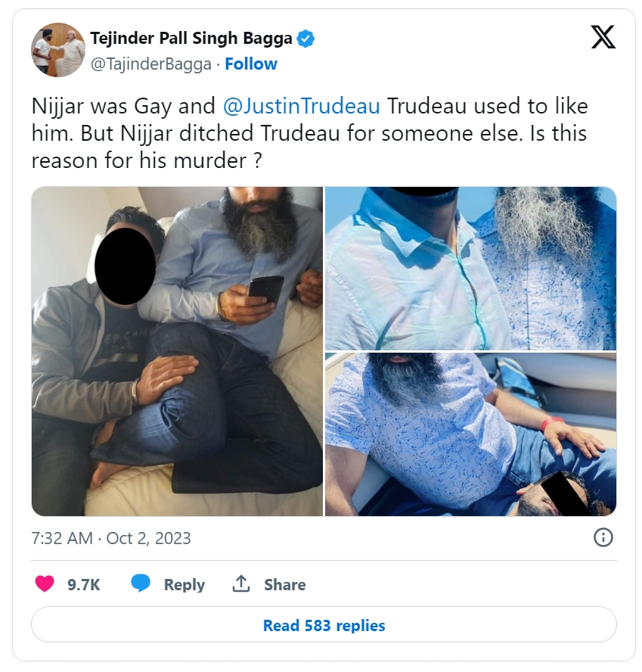Open the Tejinder Pall Singh Bagga display name

(x=191, y=39)
